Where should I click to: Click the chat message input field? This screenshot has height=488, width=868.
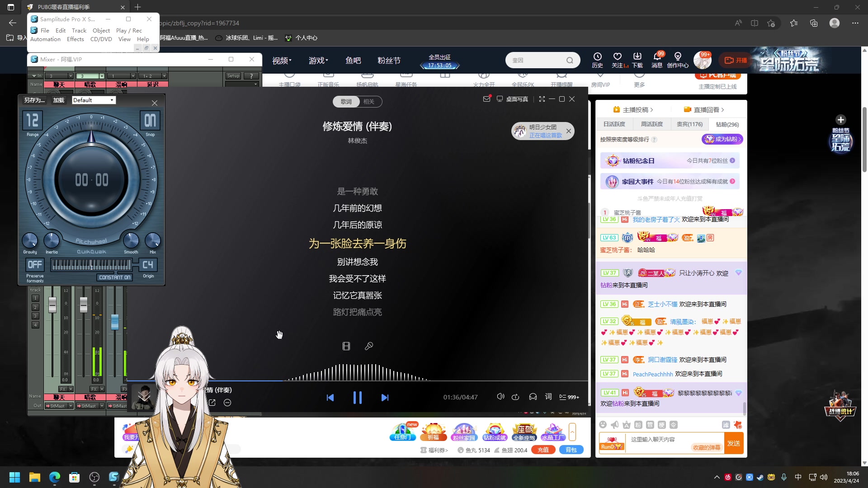point(675,443)
